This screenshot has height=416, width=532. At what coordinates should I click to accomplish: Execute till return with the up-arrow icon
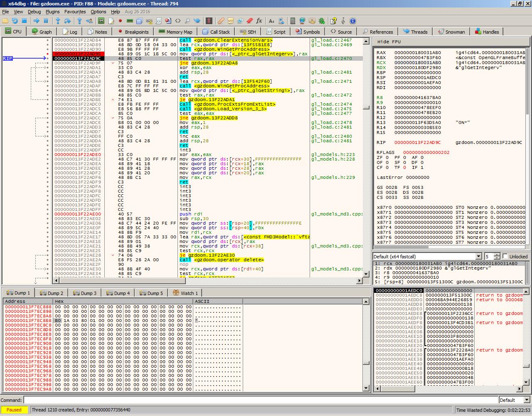[x=79, y=20]
